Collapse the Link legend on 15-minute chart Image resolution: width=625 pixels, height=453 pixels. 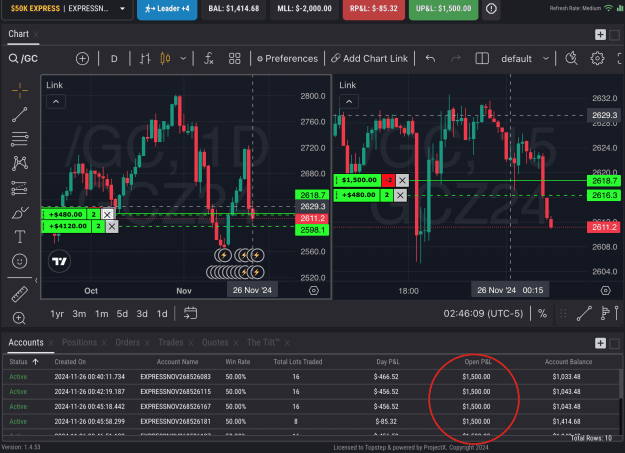click(349, 102)
